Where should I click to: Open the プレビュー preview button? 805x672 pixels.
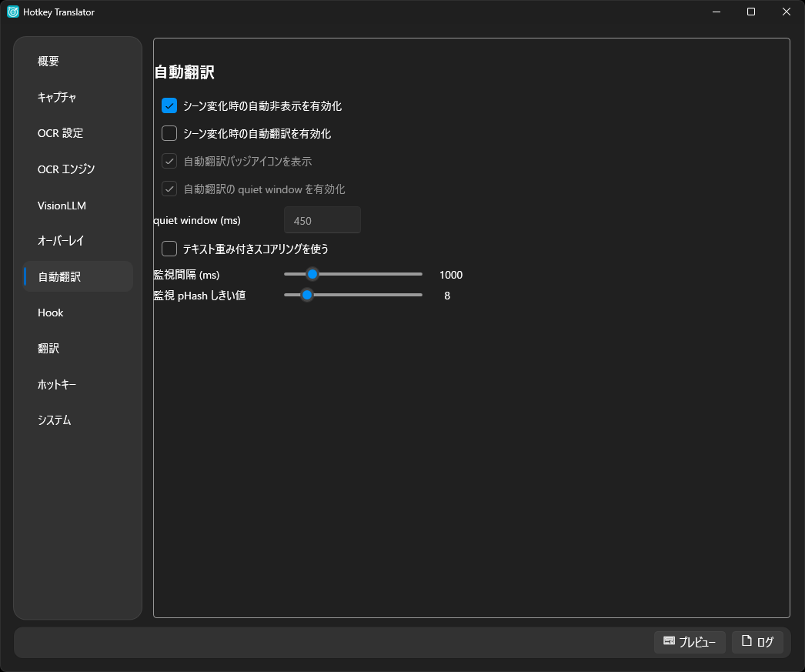pos(690,642)
